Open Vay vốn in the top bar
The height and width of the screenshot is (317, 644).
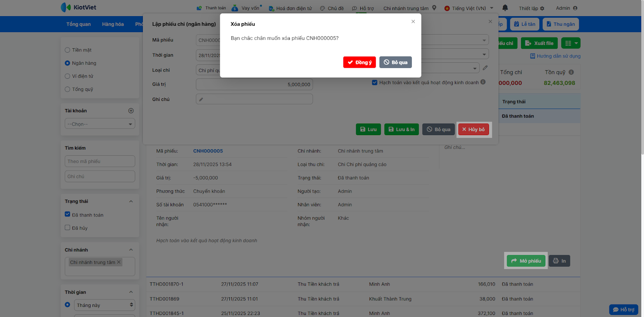(246, 8)
